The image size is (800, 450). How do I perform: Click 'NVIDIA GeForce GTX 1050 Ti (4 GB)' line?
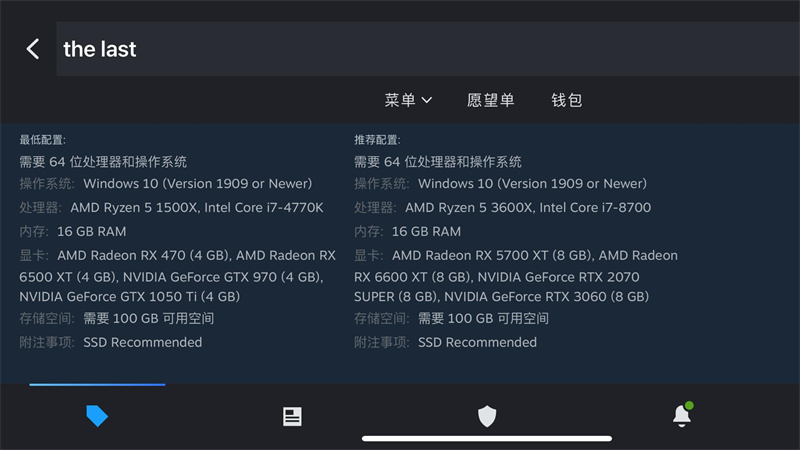point(130,296)
